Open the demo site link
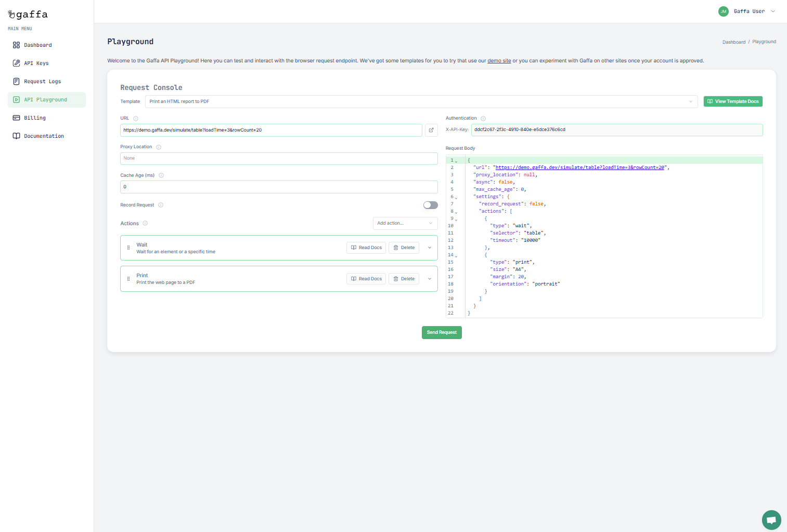 click(x=499, y=61)
